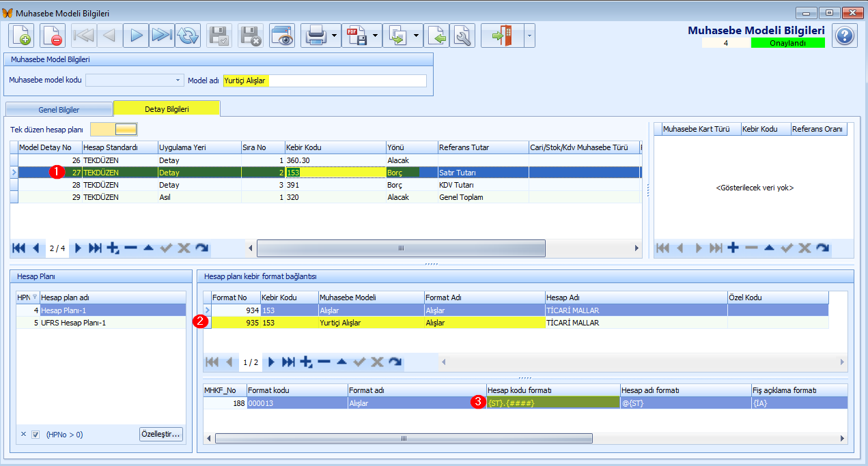Jump to last row in kebir format navigator
This screenshot has height=466, width=868.
pos(288,362)
